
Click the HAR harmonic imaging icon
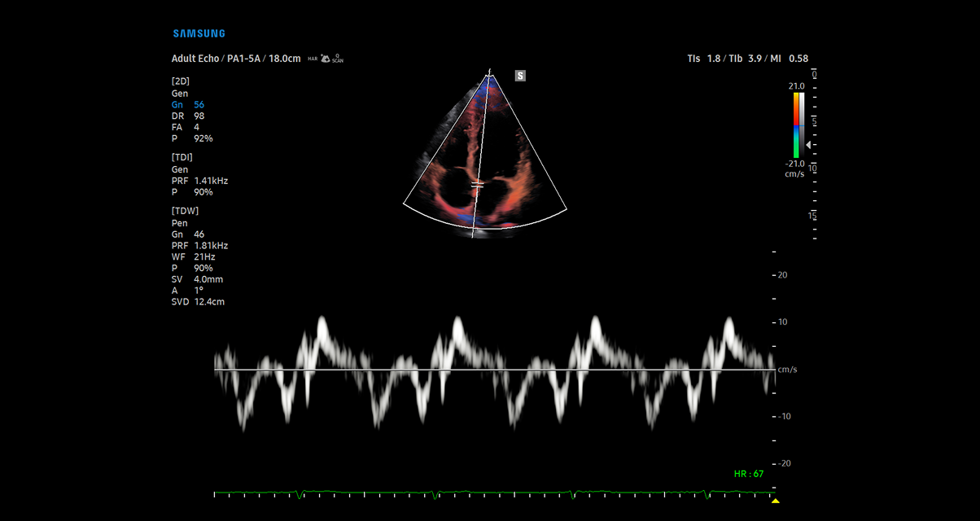[313, 59]
